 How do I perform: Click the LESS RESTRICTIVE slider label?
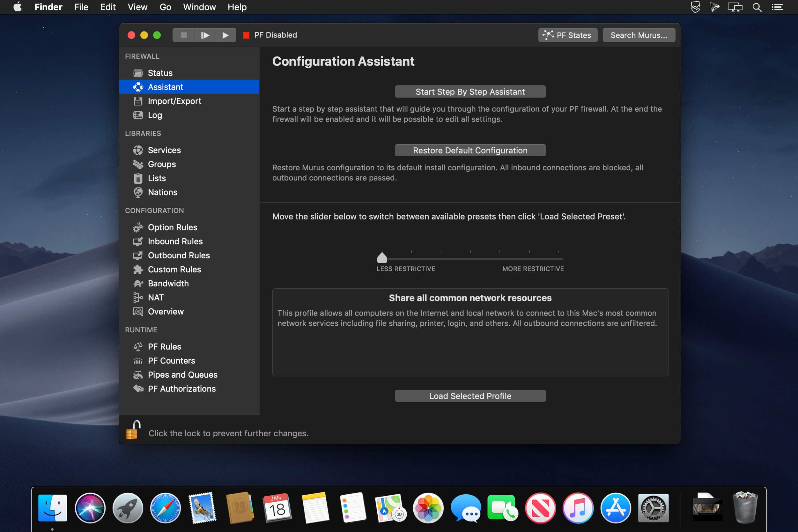click(x=406, y=269)
